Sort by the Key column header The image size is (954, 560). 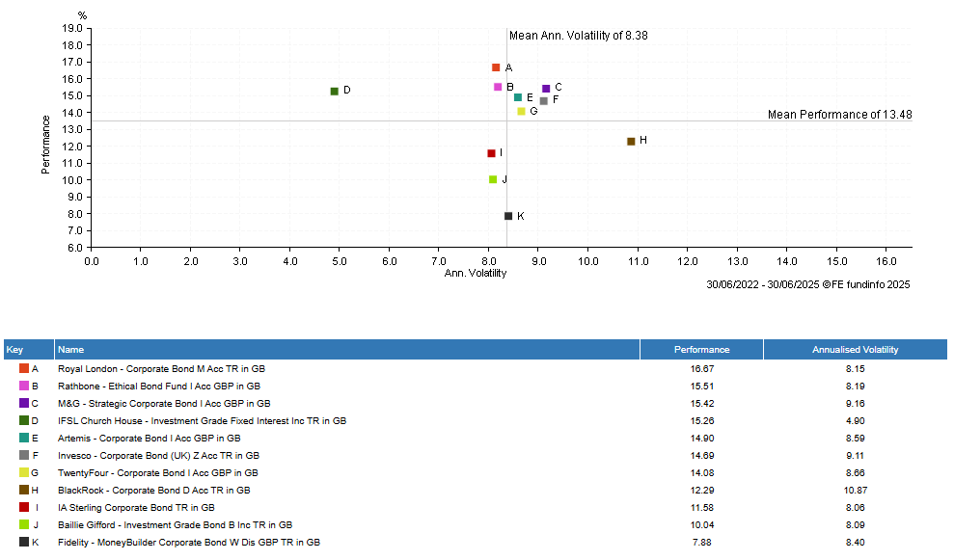pyautogui.click(x=29, y=350)
